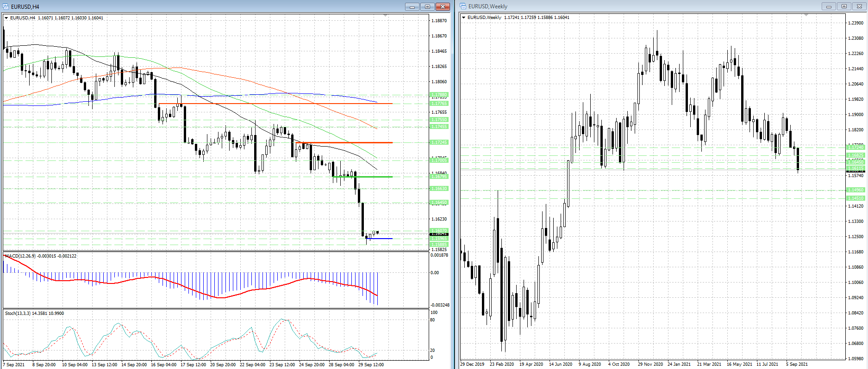Restore the EURUSD,H4 chart window

(x=427, y=6)
